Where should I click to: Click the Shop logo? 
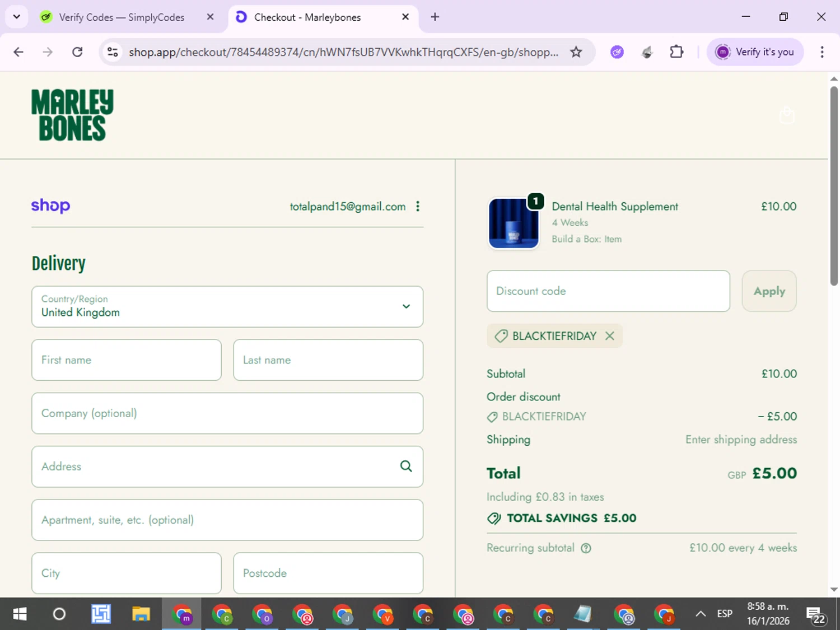pos(50,206)
